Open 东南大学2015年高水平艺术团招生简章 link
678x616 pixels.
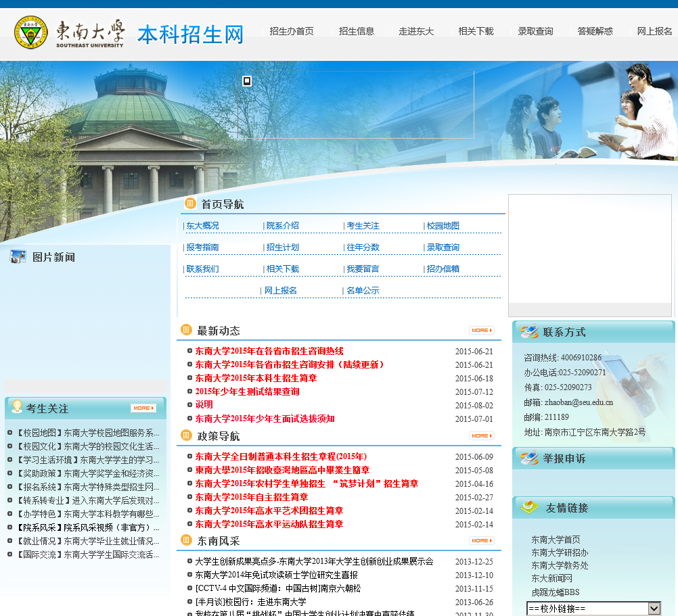coord(269,511)
